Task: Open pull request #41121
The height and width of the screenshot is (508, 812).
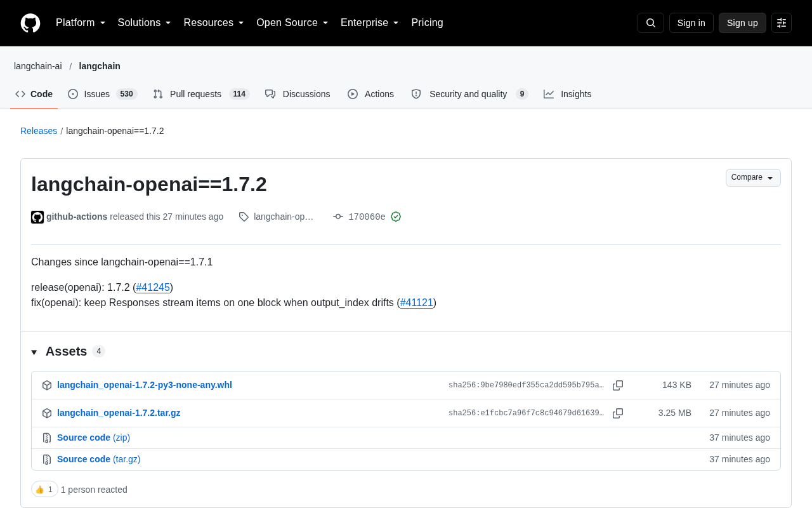Action: [x=417, y=303]
